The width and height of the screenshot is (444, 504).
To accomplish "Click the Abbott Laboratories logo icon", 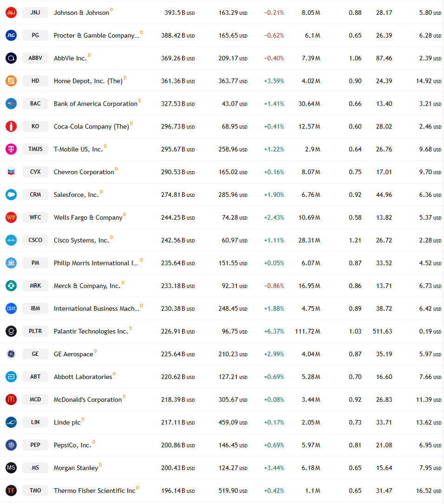I will (x=11, y=377).
